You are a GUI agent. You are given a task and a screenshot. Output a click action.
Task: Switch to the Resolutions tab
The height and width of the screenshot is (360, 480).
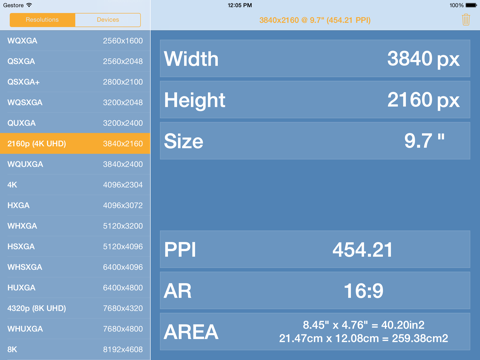(42, 20)
